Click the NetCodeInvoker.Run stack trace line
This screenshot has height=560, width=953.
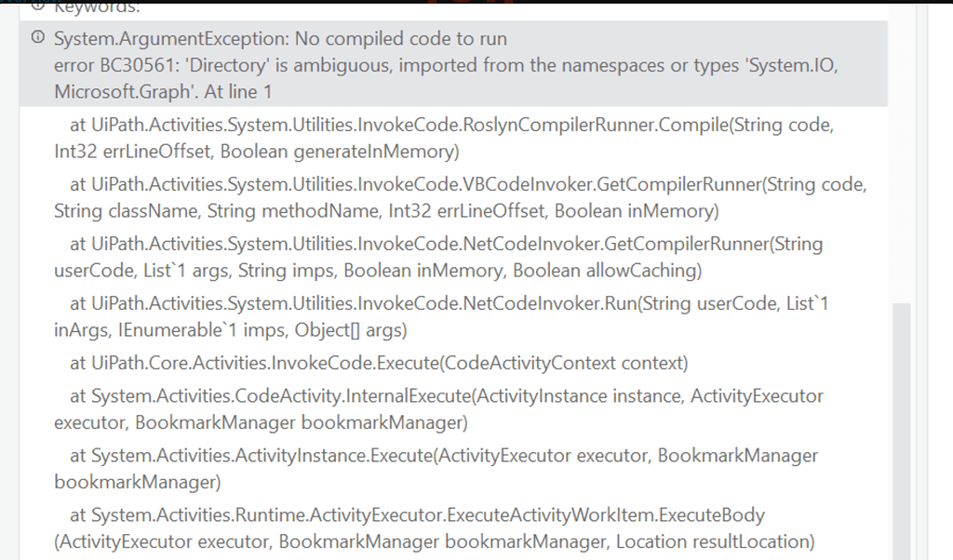tap(447, 304)
